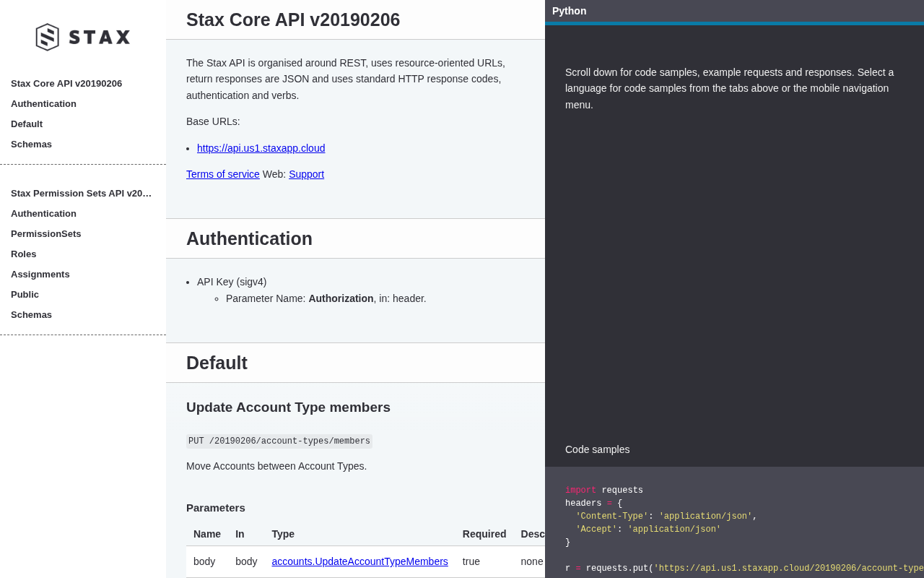This screenshot has height=578, width=924.
Task: Open Schemas under Permission Sets API
Action: click(x=31, y=315)
